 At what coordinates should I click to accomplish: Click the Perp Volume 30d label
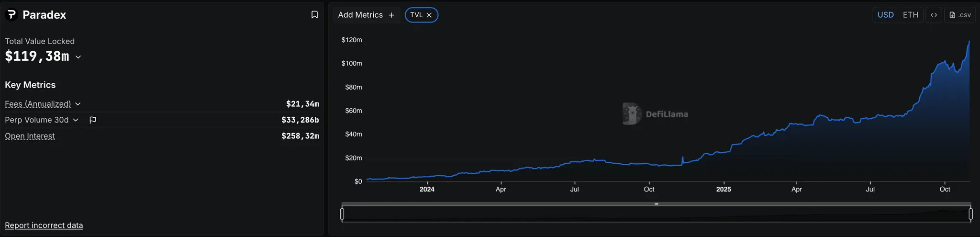coord(37,120)
